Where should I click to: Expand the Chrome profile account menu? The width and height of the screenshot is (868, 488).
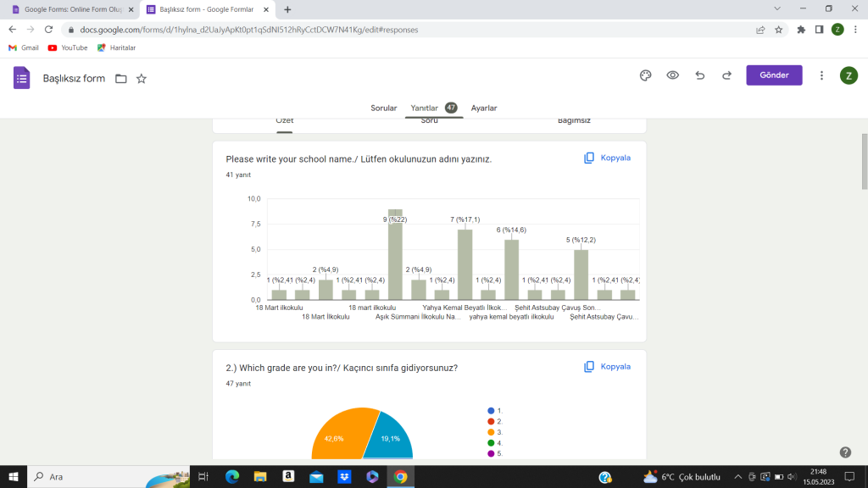point(838,28)
